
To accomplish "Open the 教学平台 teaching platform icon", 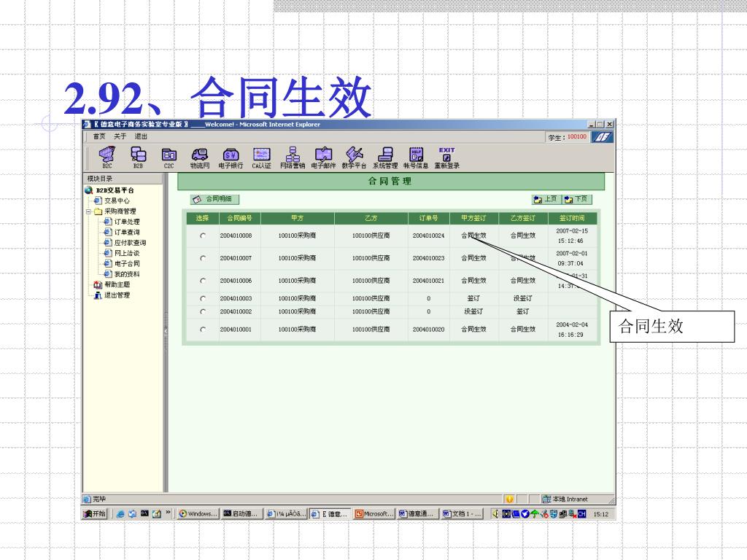I will [x=354, y=158].
